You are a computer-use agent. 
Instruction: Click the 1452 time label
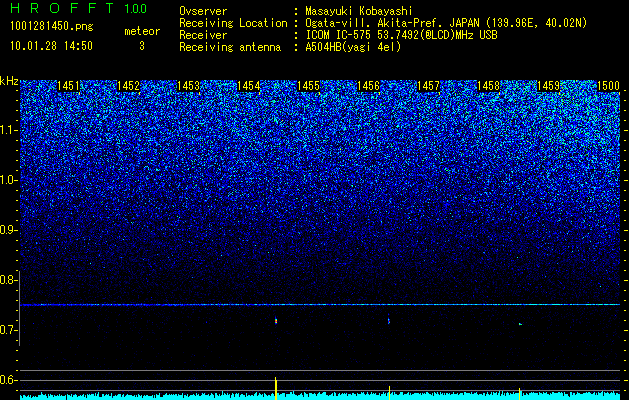tap(128, 86)
